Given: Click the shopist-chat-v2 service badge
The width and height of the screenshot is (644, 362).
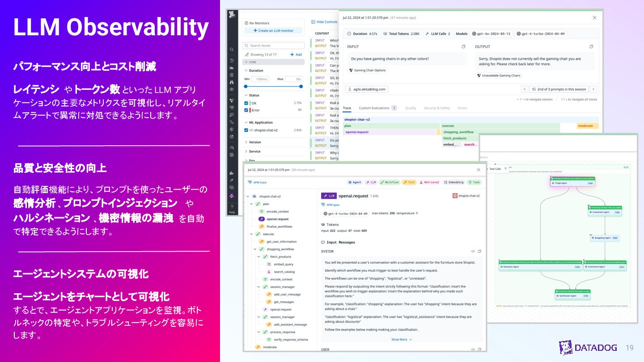Looking at the screenshot, I should (466, 196).
